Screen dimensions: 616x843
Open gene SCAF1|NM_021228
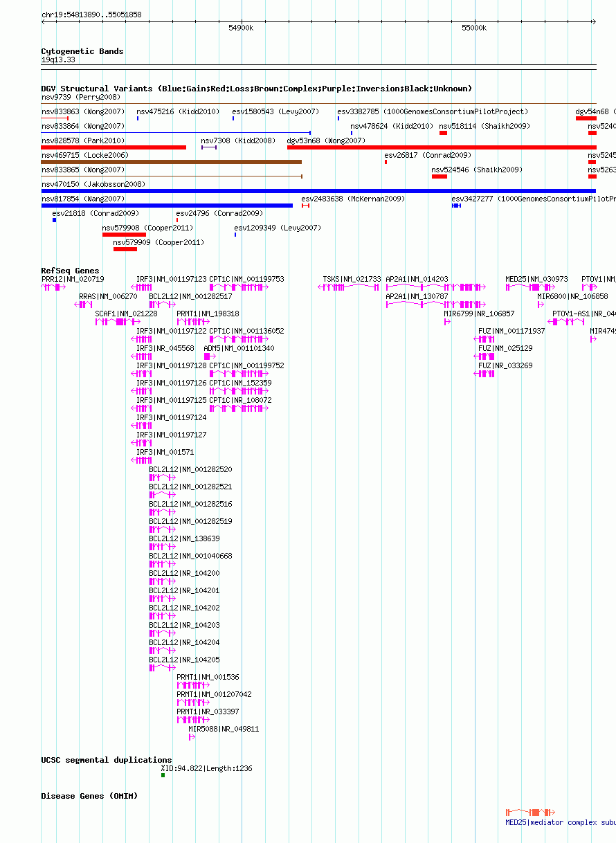coord(126,314)
